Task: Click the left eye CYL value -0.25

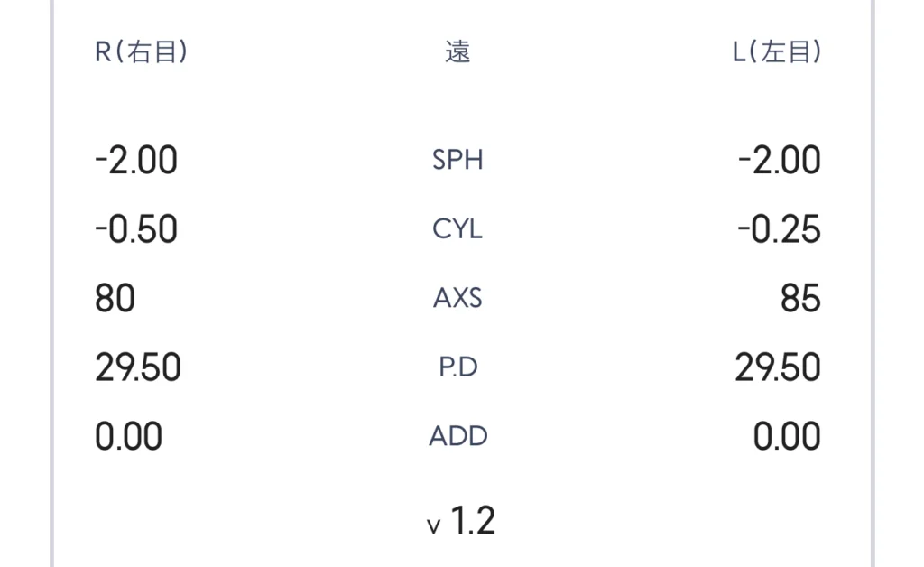Action: point(780,229)
